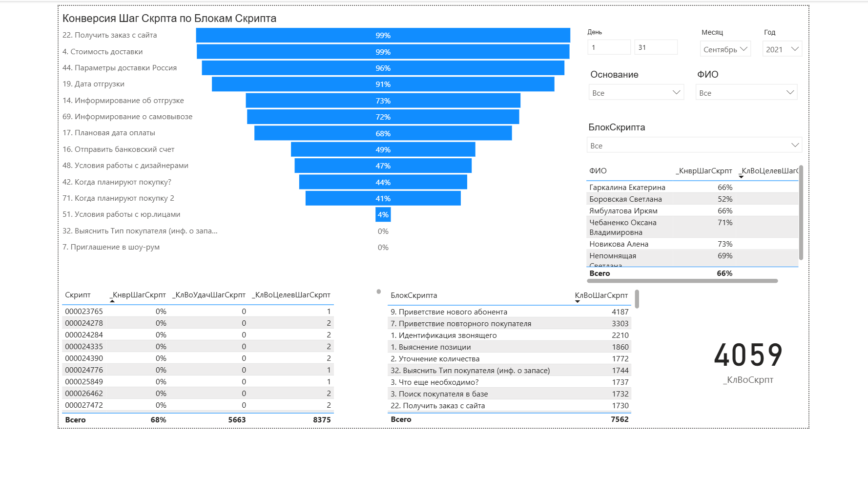Select the 73% funnel bar
The height and width of the screenshot is (481, 868).
pyautogui.click(x=383, y=101)
